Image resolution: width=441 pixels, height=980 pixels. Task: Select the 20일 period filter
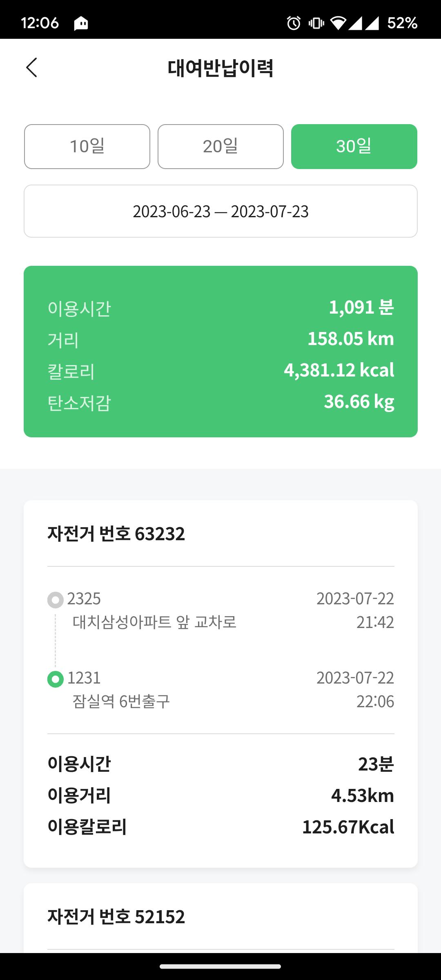pyautogui.click(x=220, y=147)
